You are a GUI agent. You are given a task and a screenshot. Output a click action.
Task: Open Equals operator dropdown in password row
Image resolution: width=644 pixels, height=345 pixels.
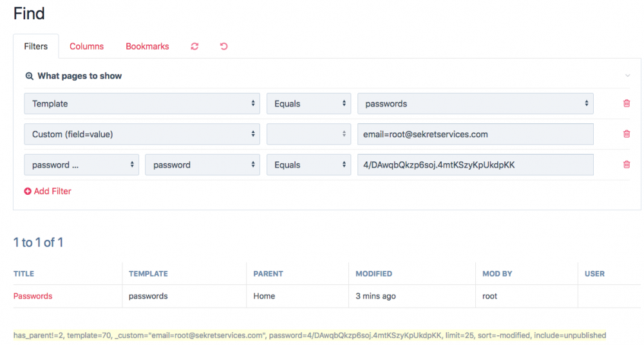308,164
